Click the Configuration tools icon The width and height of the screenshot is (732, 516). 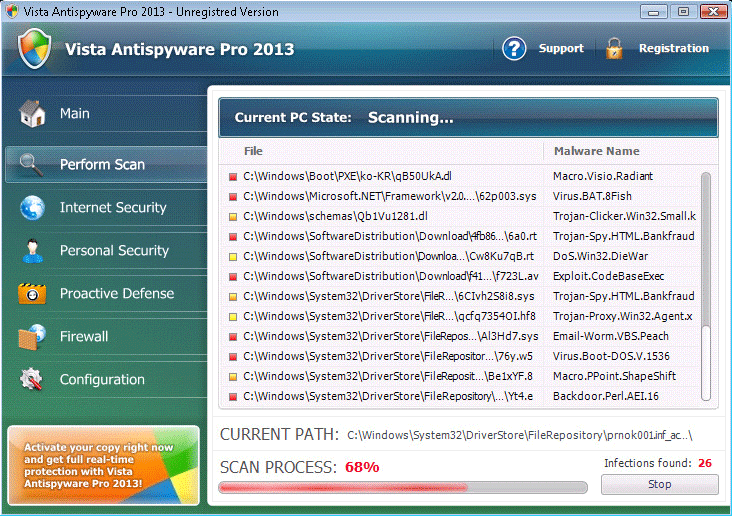pos(32,379)
